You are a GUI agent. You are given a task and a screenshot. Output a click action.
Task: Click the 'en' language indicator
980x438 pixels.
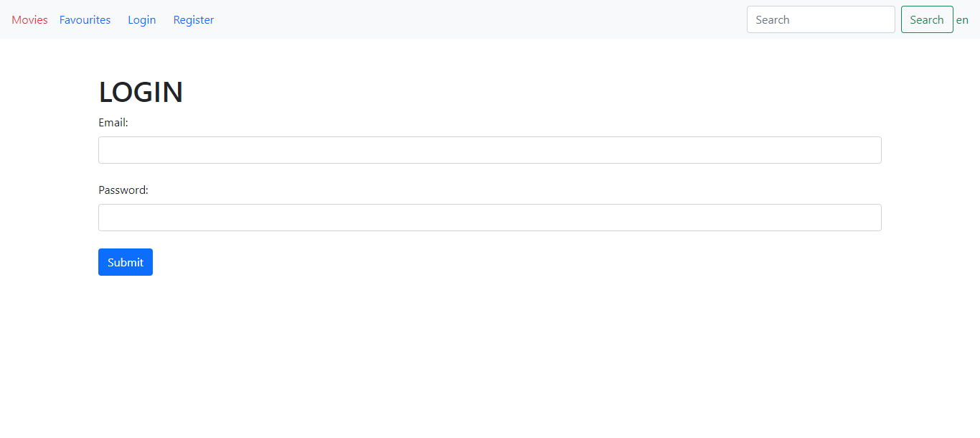962,19
